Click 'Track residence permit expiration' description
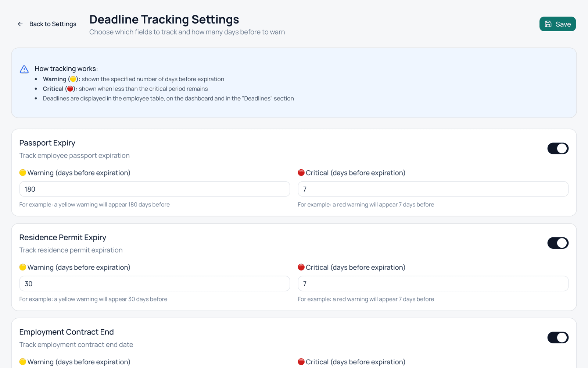This screenshot has width=588, height=368. pyautogui.click(x=71, y=250)
